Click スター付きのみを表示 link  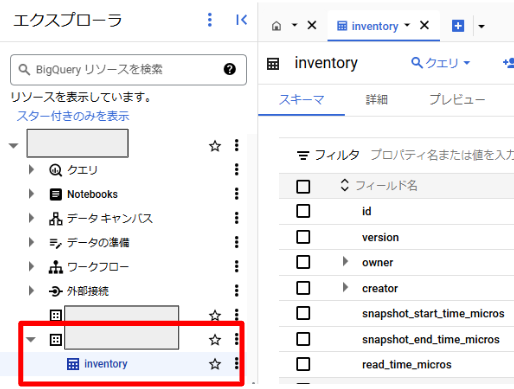click(73, 116)
